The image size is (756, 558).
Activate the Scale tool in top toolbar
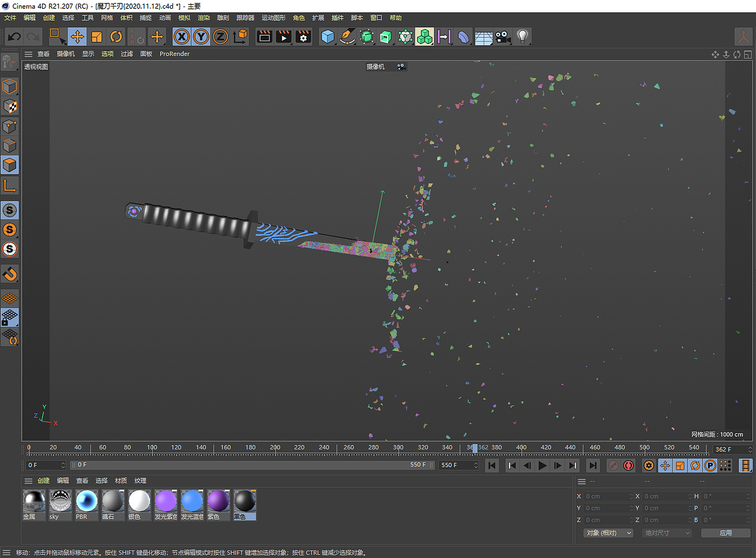[x=97, y=37]
